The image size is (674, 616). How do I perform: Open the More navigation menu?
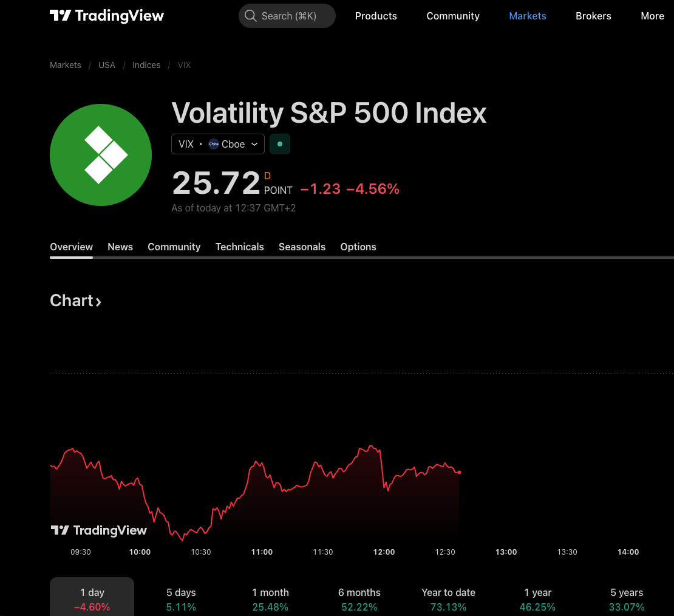click(x=652, y=16)
